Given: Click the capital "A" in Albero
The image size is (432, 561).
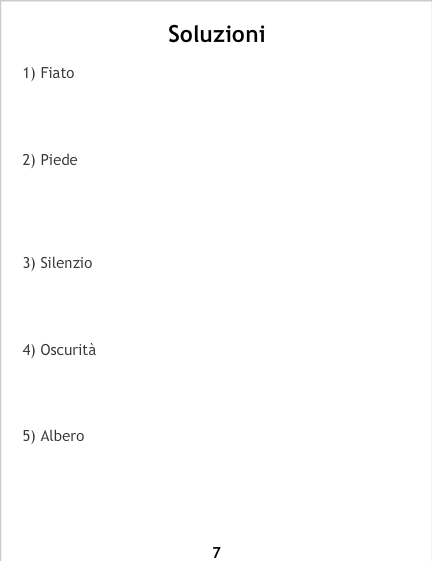Looking at the screenshot, I should 44,436.
